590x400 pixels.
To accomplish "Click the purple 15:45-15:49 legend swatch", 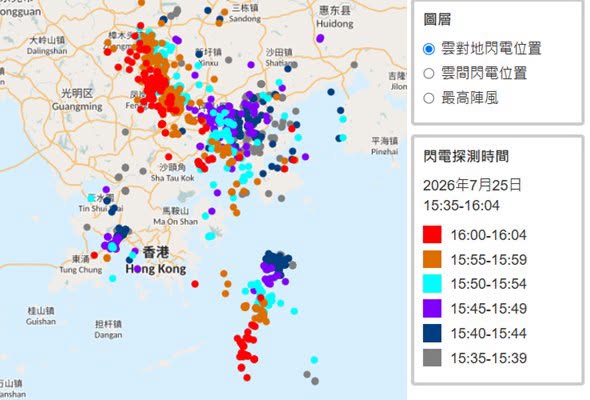I will point(432,309).
